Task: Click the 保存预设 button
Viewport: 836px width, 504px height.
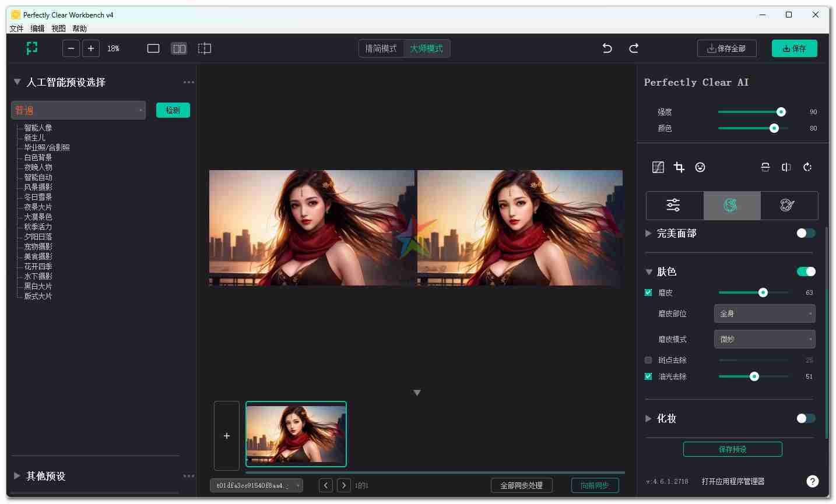Action: [732, 449]
